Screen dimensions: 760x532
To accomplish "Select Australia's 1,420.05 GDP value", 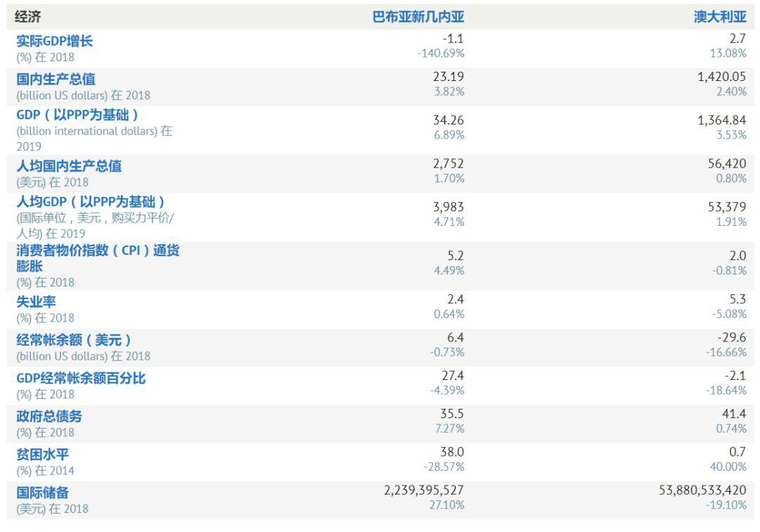I will pos(722,77).
